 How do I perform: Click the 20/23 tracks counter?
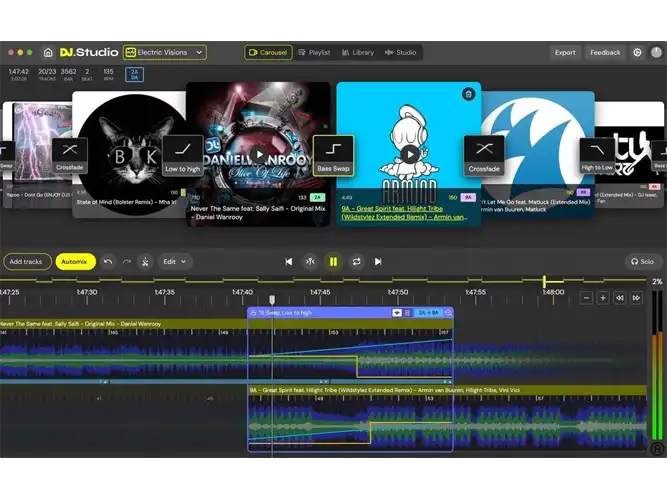[47, 74]
